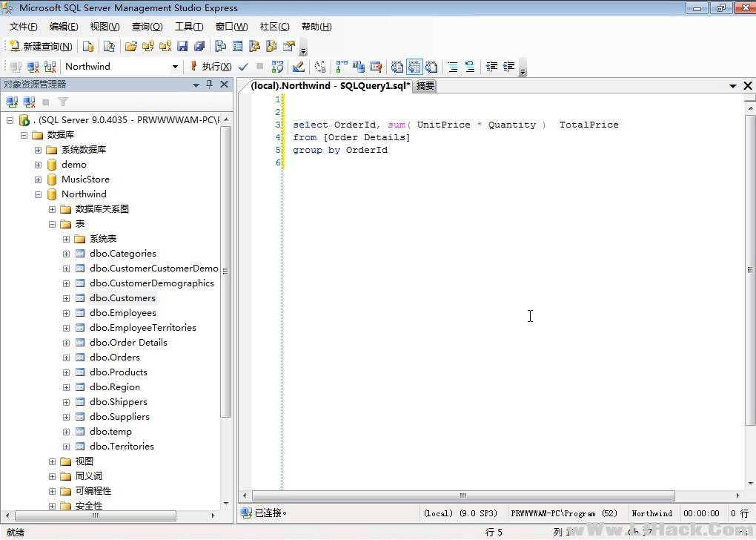
Task: Collapse the Northwind database node
Action: (38, 194)
